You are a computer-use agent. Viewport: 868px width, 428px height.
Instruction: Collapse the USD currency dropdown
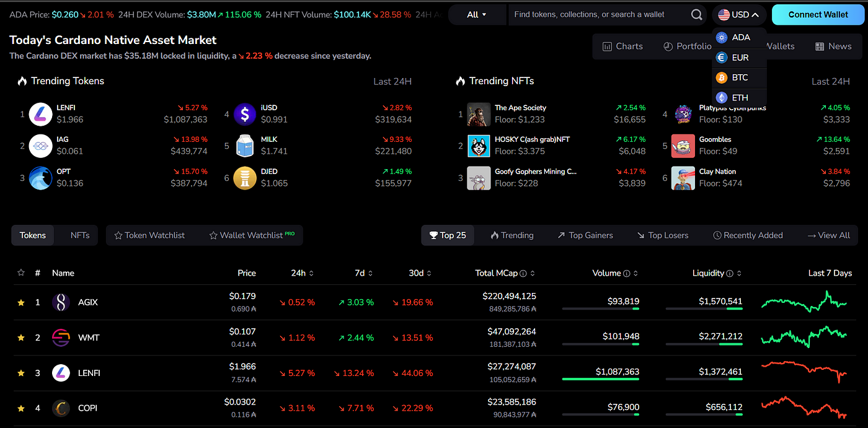pos(739,14)
